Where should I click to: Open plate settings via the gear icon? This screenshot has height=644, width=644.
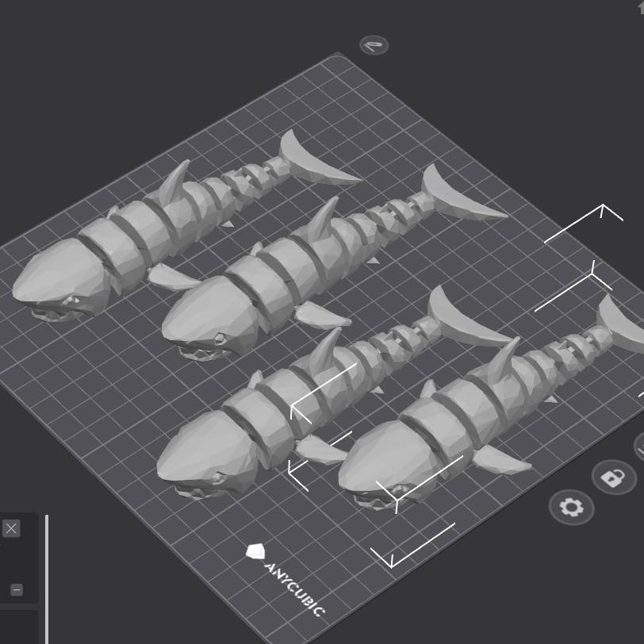tap(571, 508)
